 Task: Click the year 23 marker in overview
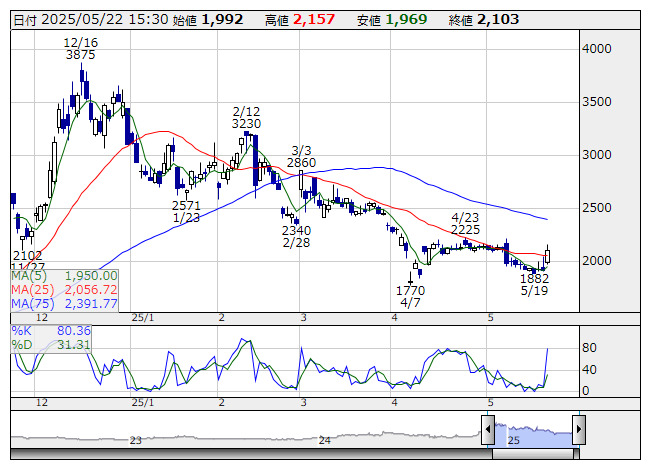[135, 440]
